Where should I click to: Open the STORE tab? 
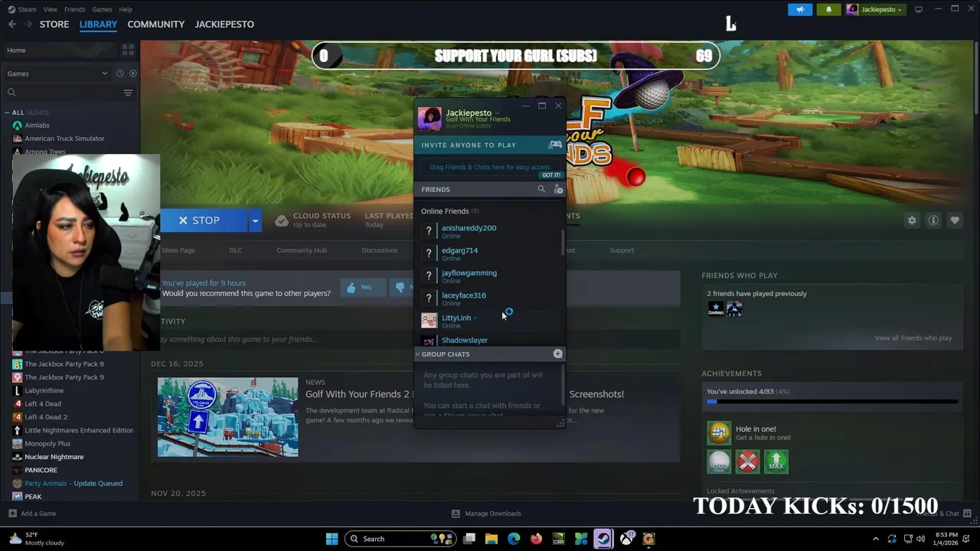[x=54, y=24]
